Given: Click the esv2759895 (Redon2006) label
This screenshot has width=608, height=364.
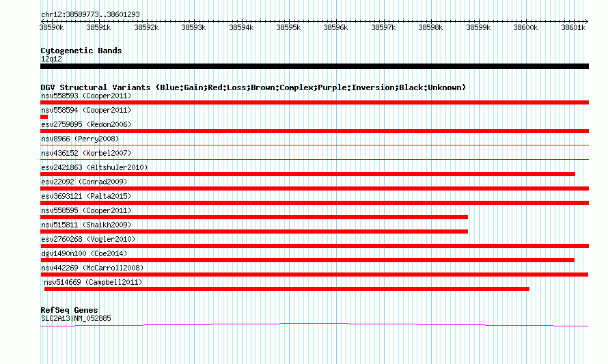Looking at the screenshot, I should [x=86, y=124].
